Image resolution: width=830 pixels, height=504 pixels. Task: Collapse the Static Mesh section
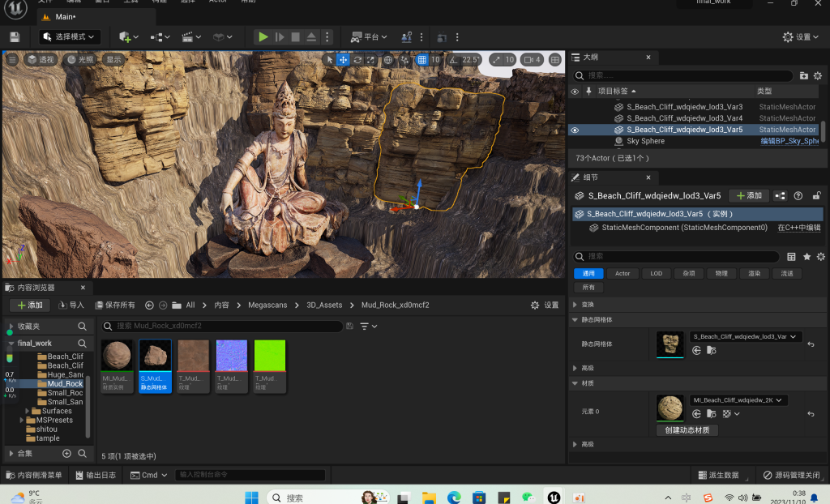pos(575,320)
